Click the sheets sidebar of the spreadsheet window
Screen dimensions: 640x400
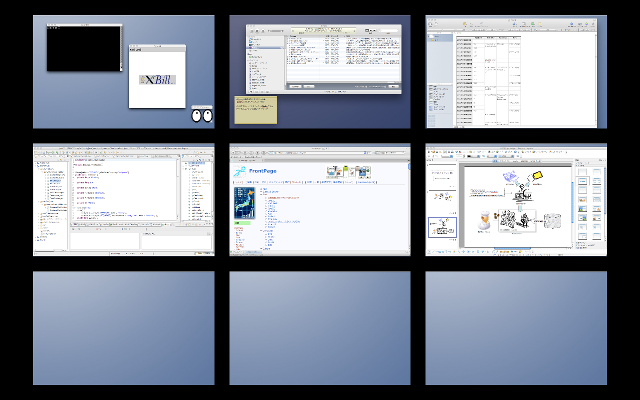[440, 58]
